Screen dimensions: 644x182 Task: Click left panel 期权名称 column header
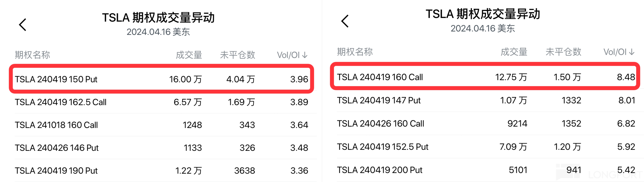coord(32,55)
